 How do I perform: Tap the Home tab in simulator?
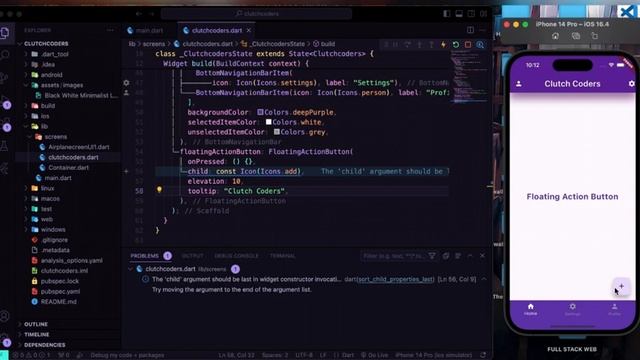click(531, 309)
